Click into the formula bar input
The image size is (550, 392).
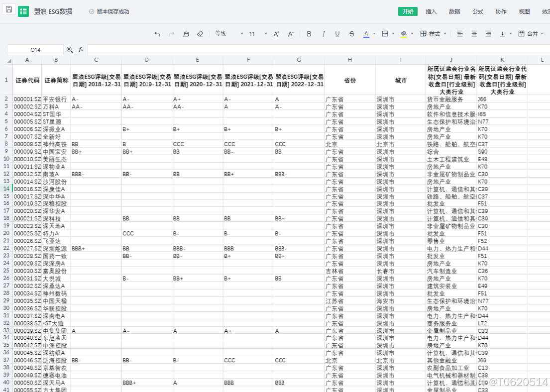318,50
